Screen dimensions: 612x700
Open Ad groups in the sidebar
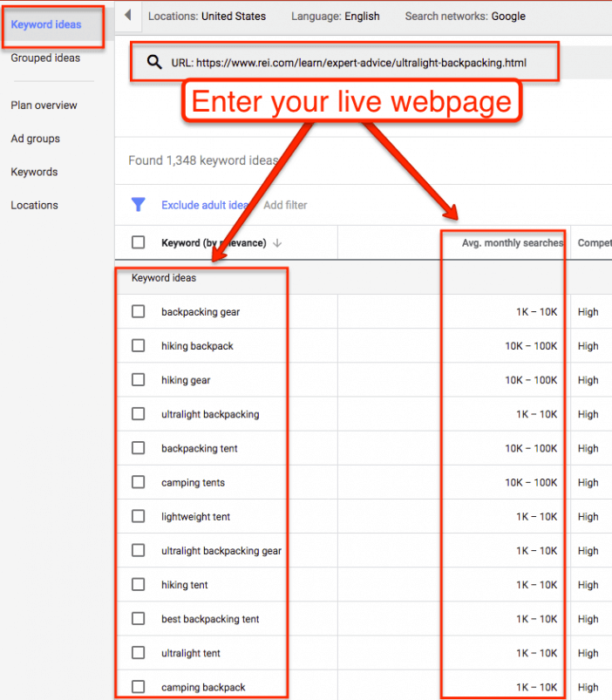coord(35,139)
